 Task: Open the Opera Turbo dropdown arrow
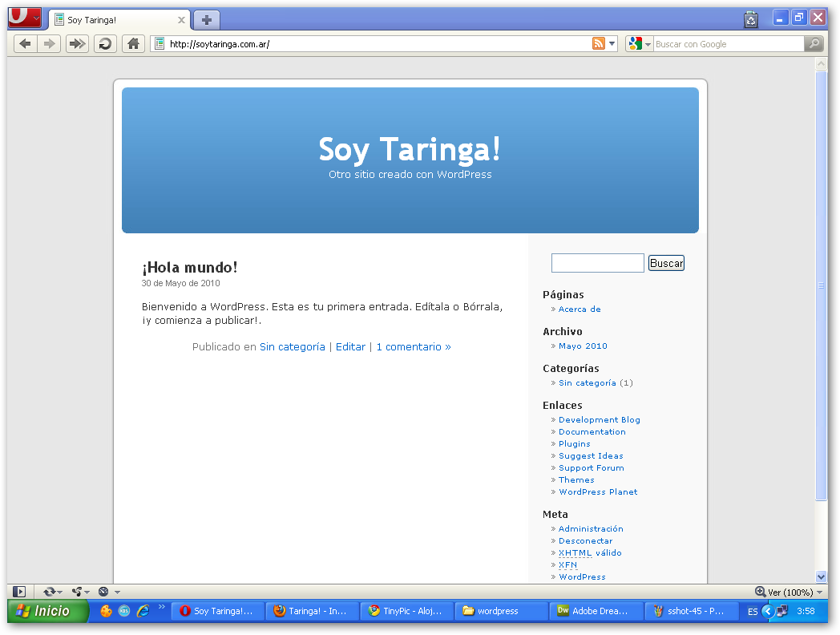[117, 593]
